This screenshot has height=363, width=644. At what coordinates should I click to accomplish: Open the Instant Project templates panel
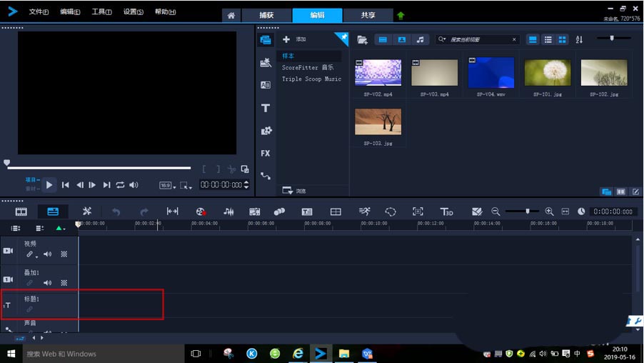pyautogui.click(x=266, y=62)
